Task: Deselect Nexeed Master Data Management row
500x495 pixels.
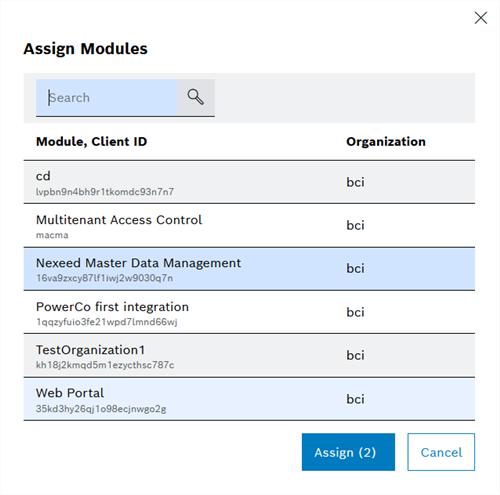Action: [249, 269]
